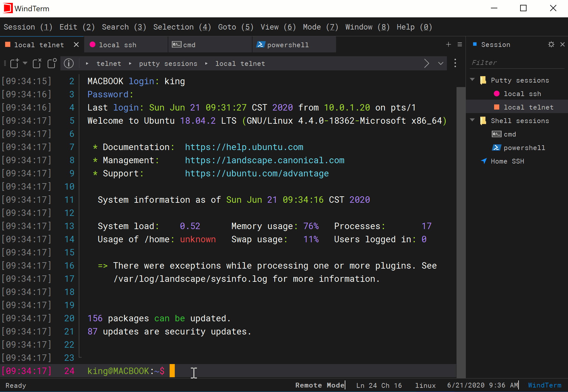Open the new session dropdown arrow
This screenshot has width=568, height=392.
[x=25, y=63]
